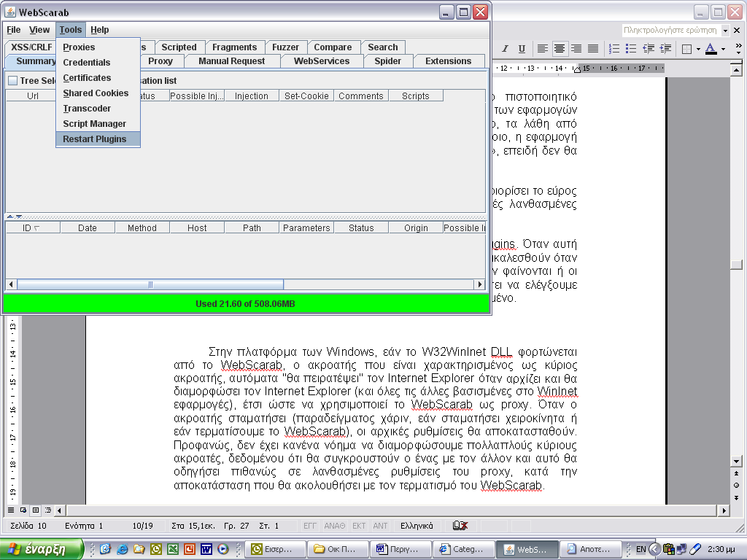Switch to the Fragments tab
Image resolution: width=747 pixels, height=560 pixels.
pos(234,47)
